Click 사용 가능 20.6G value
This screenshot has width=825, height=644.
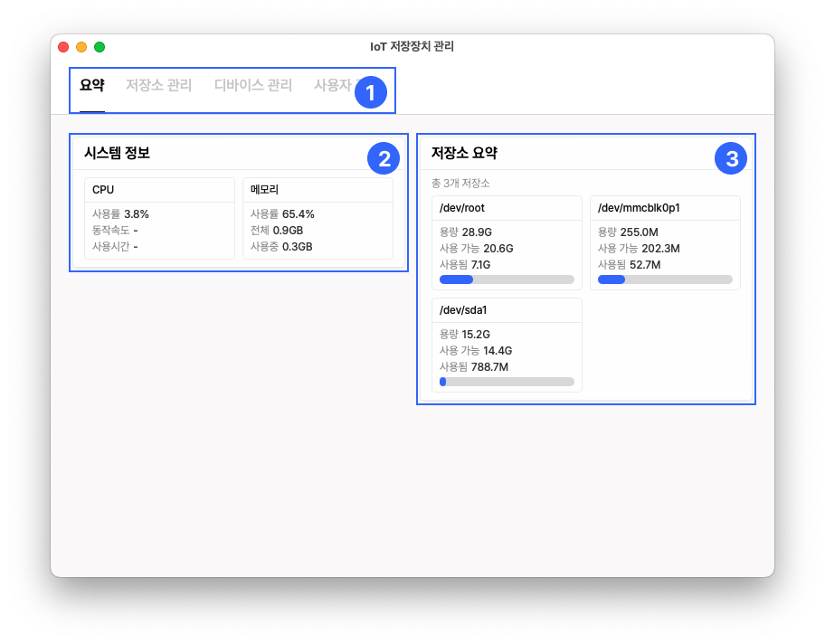click(498, 249)
